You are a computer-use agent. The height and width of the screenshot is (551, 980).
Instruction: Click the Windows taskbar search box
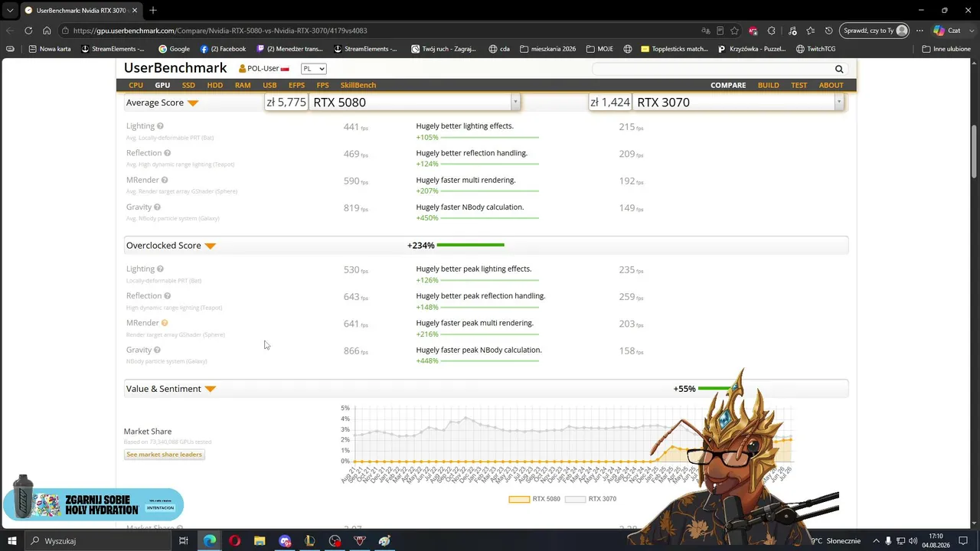pyautogui.click(x=96, y=541)
